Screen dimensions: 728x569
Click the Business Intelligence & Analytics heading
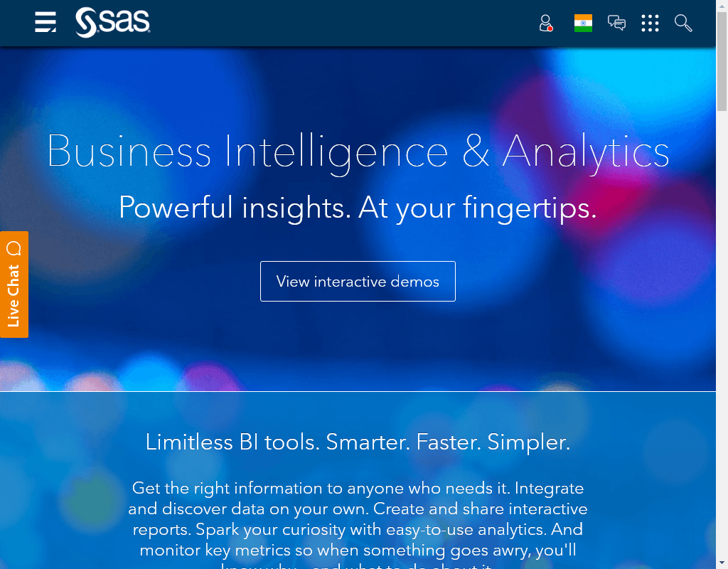358,152
